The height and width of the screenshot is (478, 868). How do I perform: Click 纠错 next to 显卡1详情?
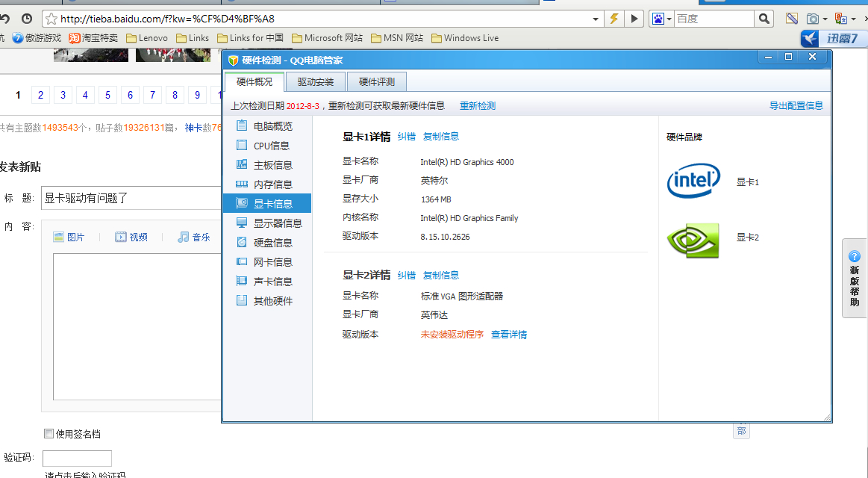click(406, 136)
